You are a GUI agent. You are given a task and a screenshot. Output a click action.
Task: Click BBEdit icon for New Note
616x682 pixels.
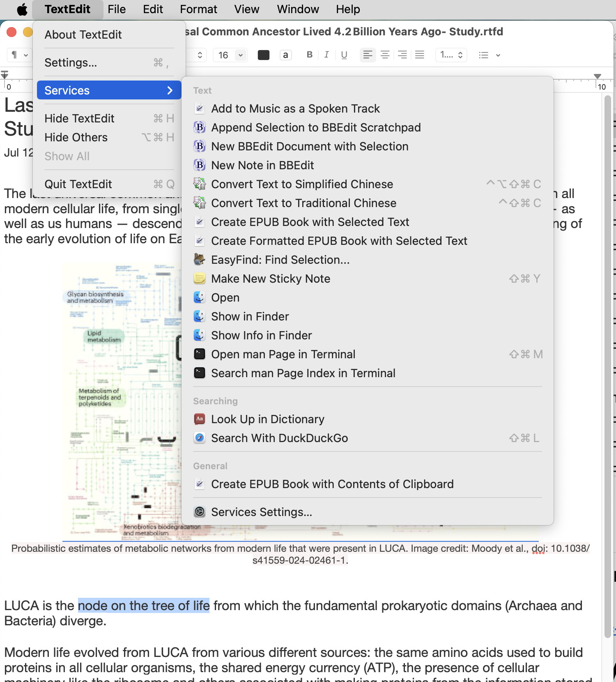point(200,165)
